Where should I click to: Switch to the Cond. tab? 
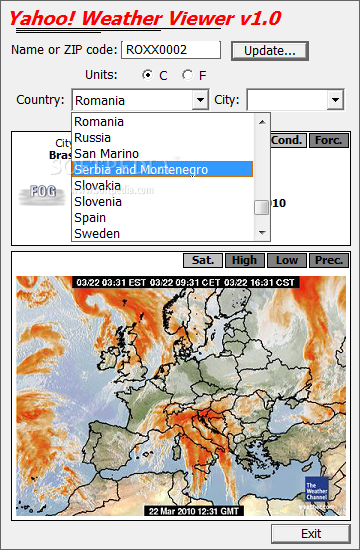point(287,140)
